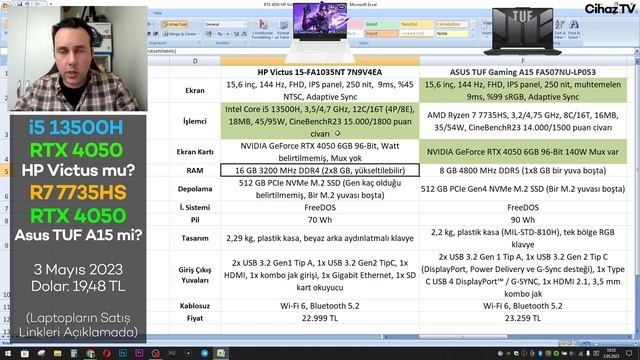Screen dimensions: 640x360
Task: Apply the Input cell style
Action: pos(381,33)
